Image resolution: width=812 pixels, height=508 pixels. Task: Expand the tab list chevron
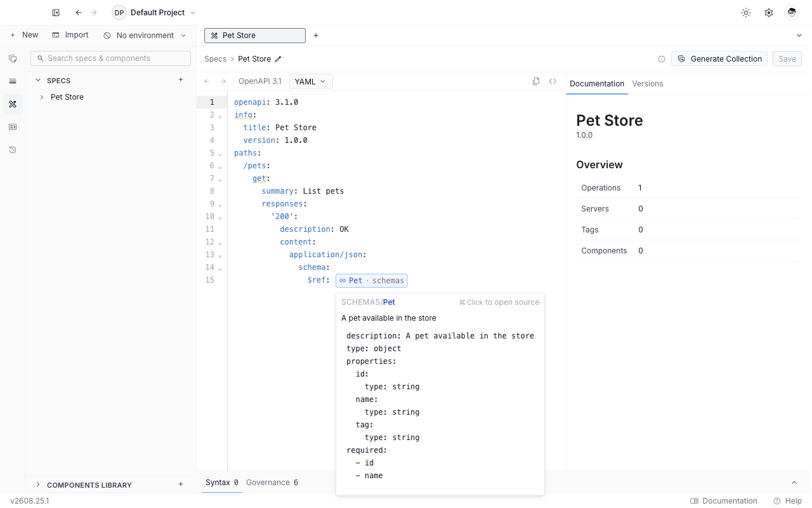[799, 36]
